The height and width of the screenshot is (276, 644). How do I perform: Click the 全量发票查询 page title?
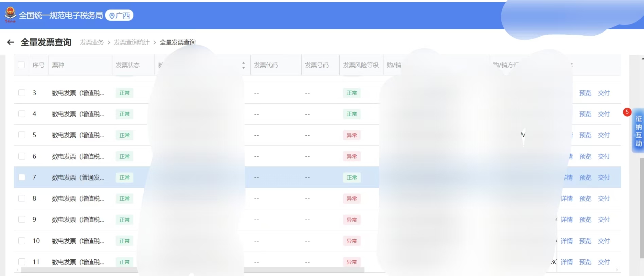pyautogui.click(x=46, y=42)
